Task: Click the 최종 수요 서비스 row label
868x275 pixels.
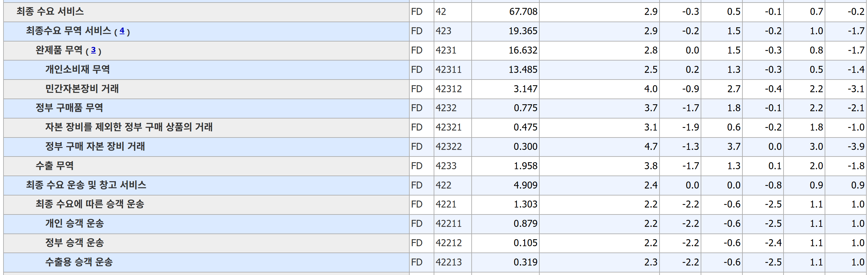Action: pos(50,12)
